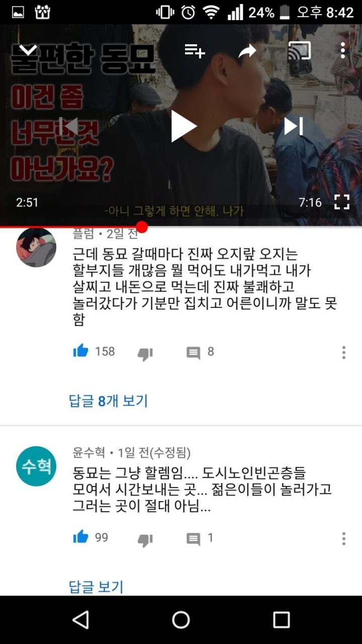Like the comment with 158 likes
362x644 pixels.
click(x=80, y=351)
